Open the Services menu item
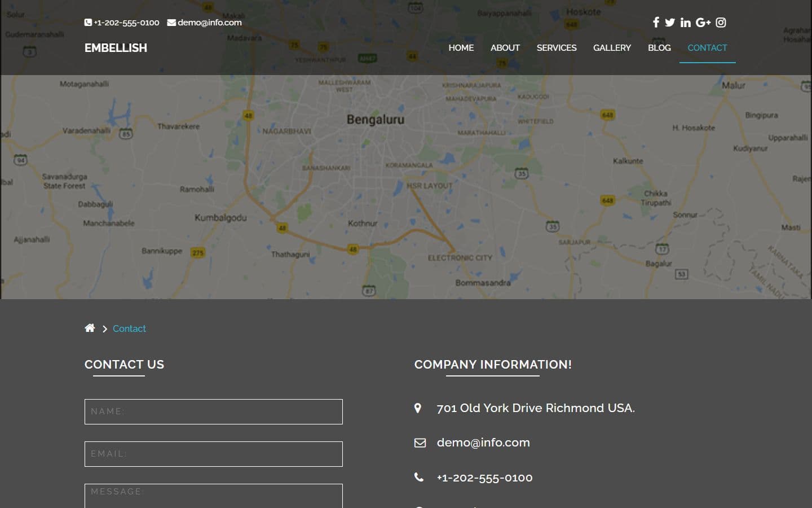The height and width of the screenshot is (508, 812). (557, 48)
